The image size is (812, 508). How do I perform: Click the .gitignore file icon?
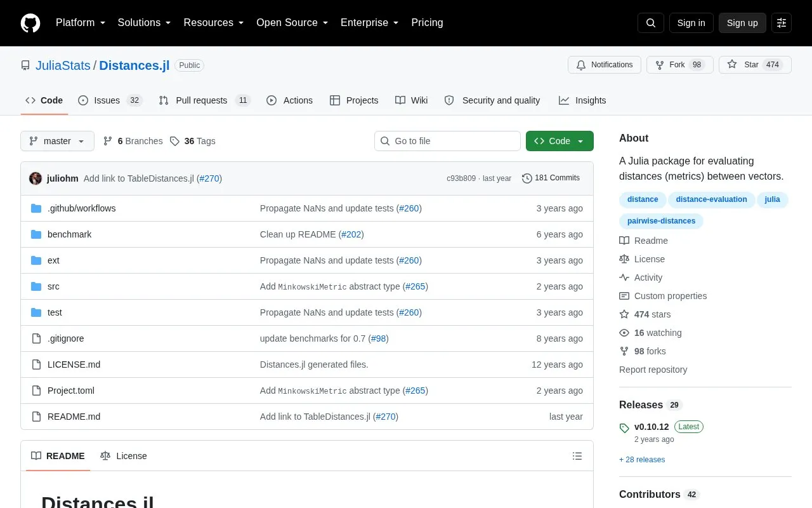tap(36, 338)
